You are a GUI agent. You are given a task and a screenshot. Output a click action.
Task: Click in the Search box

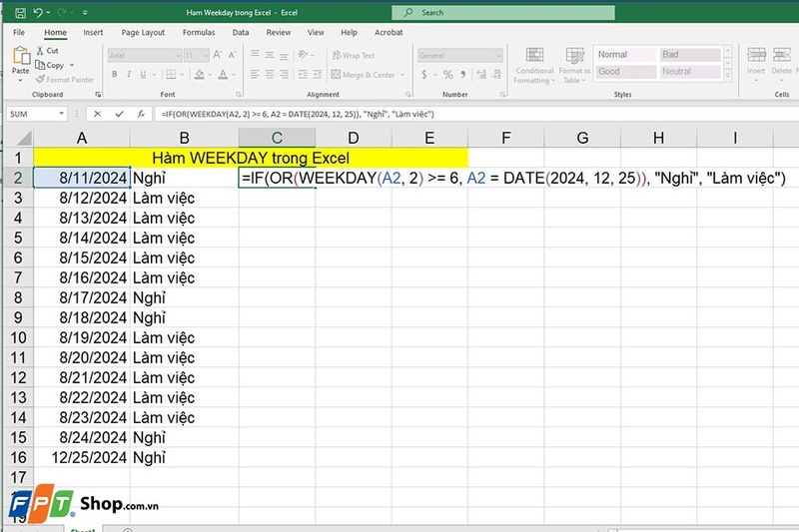[x=503, y=13]
